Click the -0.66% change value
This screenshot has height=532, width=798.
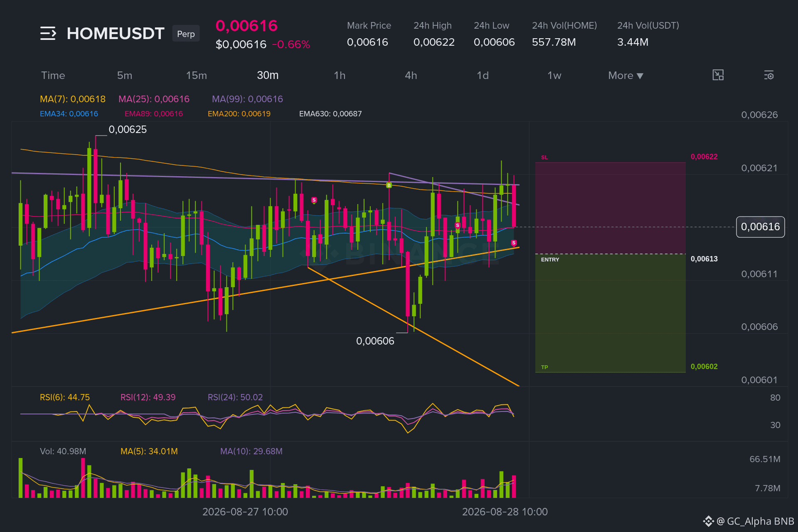(x=291, y=44)
